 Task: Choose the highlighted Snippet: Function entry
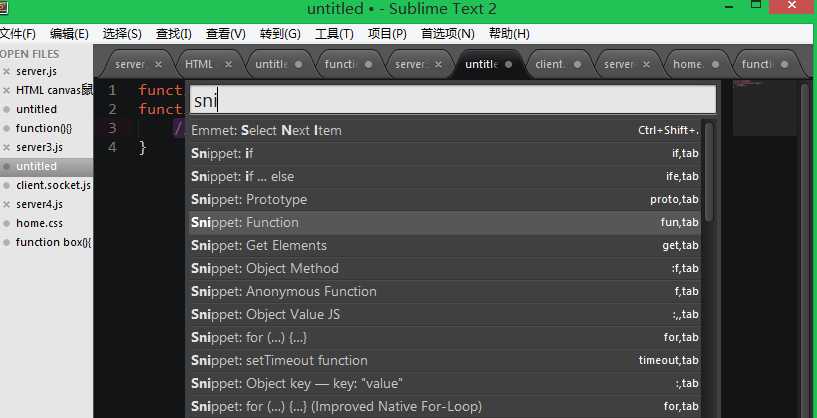click(x=444, y=223)
